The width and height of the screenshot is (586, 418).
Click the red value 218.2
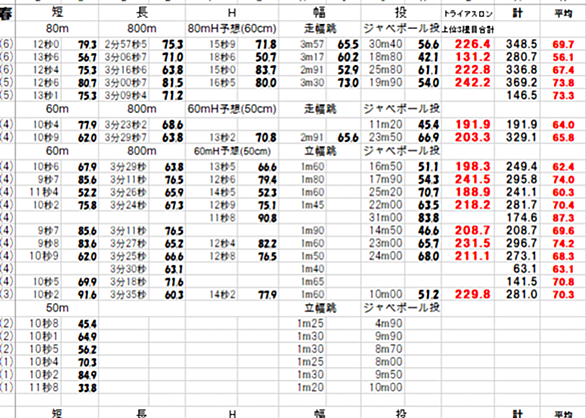click(472, 205)
